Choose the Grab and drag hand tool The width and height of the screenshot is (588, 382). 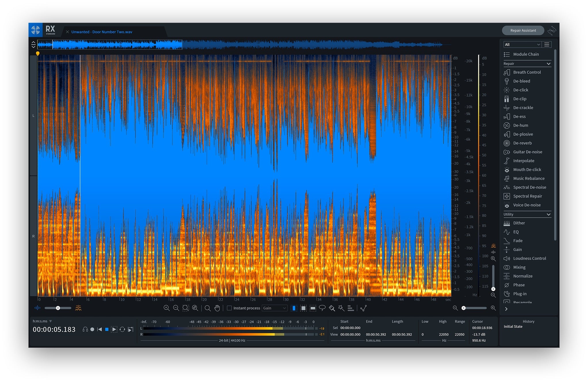pos(217,308)
